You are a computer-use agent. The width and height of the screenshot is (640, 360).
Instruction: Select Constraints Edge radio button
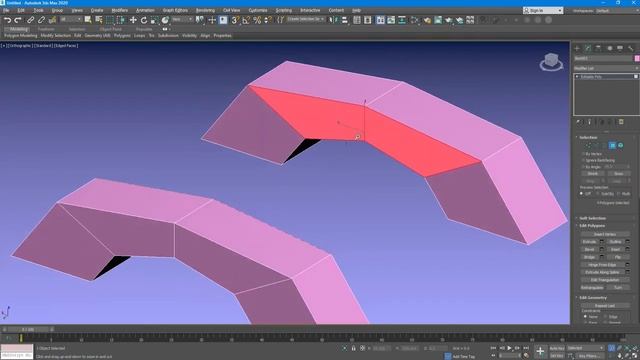coord(606,316)
